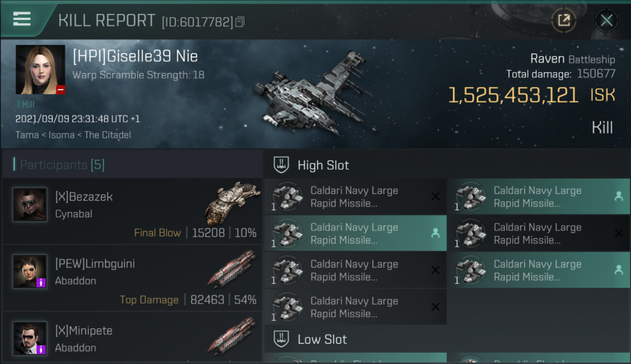The height and width of the screenshot is (364, 631).
Task: Select the first high slot missile launcher
Action: [x=354, y=197]
